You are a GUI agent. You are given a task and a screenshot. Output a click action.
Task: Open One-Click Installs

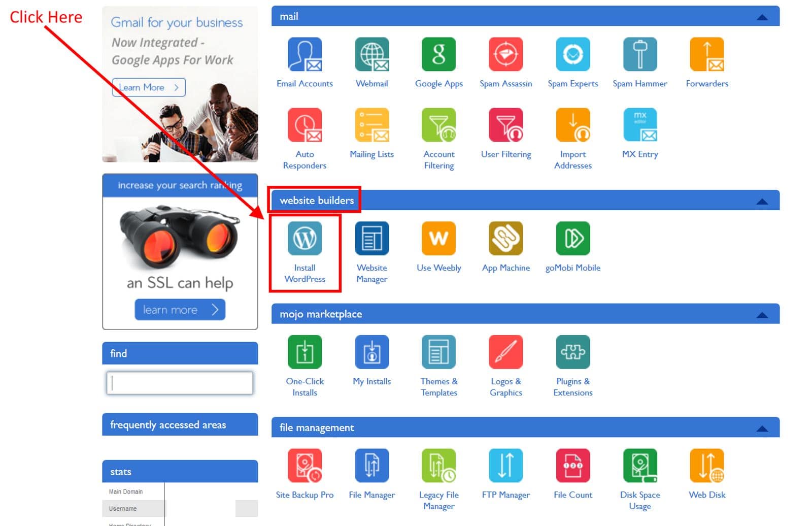point(304,352)
